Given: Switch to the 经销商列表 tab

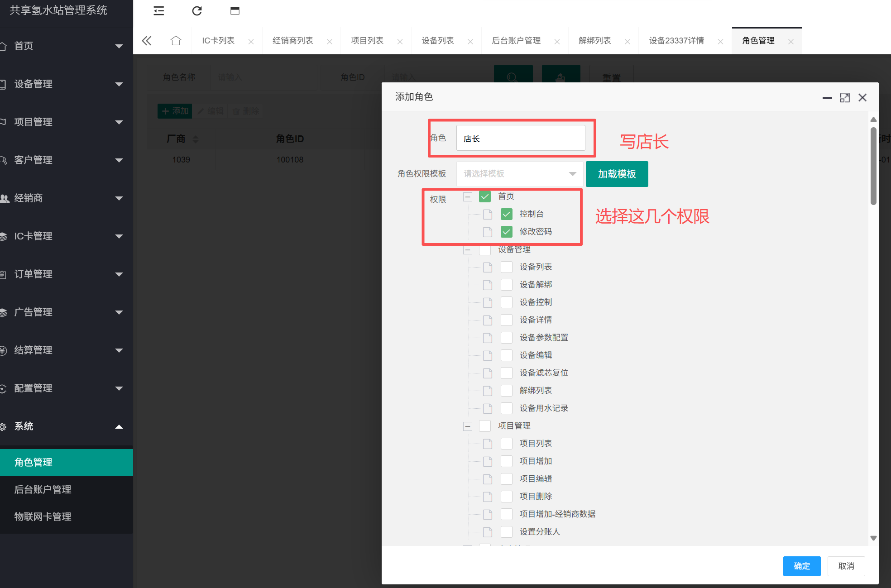Looking at the screenshot, I should (293, 41).
